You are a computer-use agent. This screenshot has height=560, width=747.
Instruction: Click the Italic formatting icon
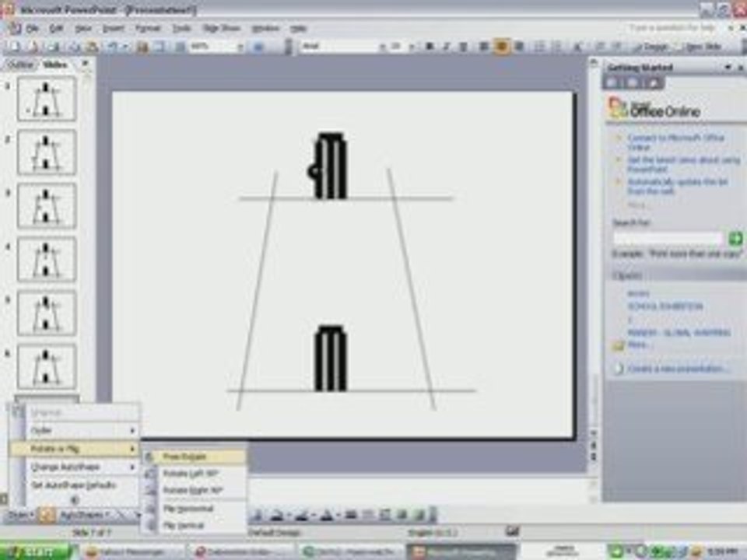tap(447, 46)
